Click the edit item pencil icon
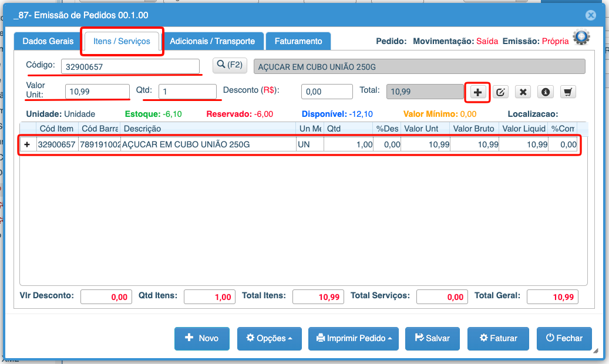This screenshot has width=609, height=364. tap(500, 92)
